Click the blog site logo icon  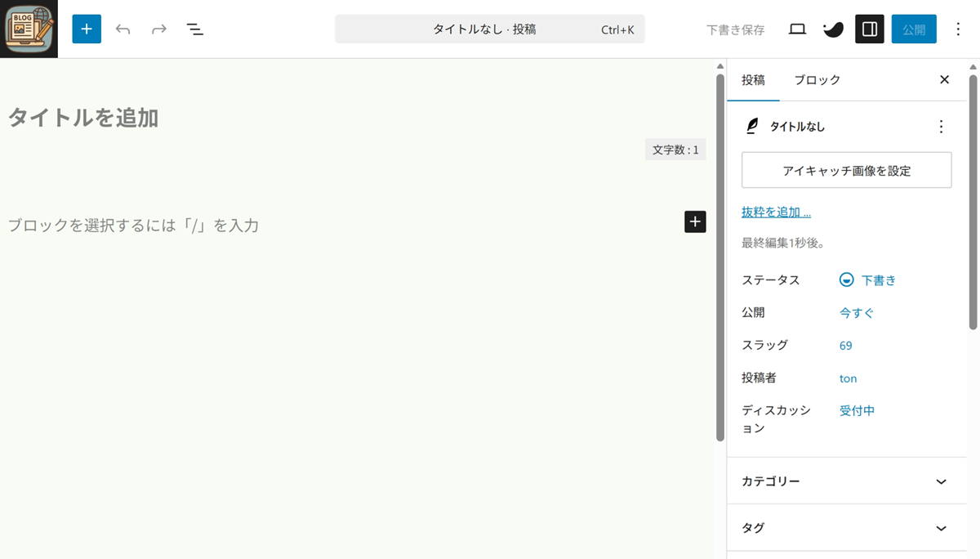(29, 29)
